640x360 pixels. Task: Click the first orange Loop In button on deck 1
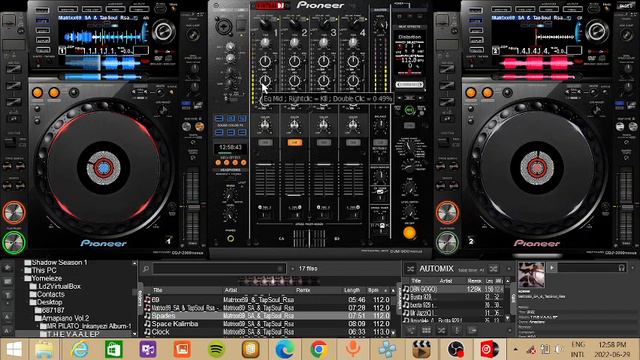(x=37, y=93)
